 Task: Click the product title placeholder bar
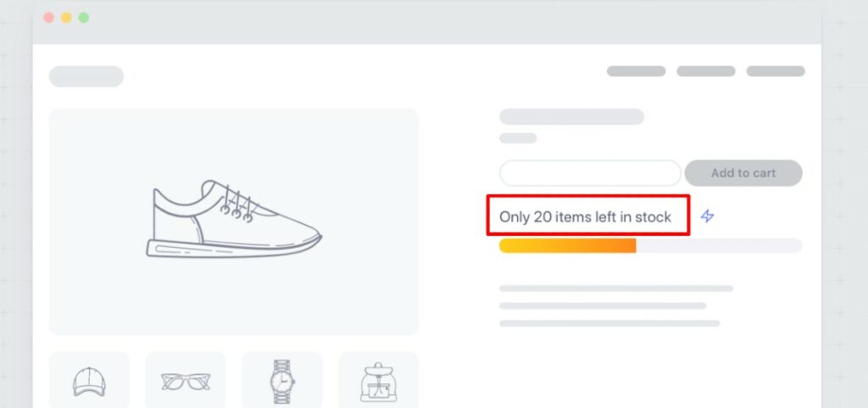click(571, 117)
